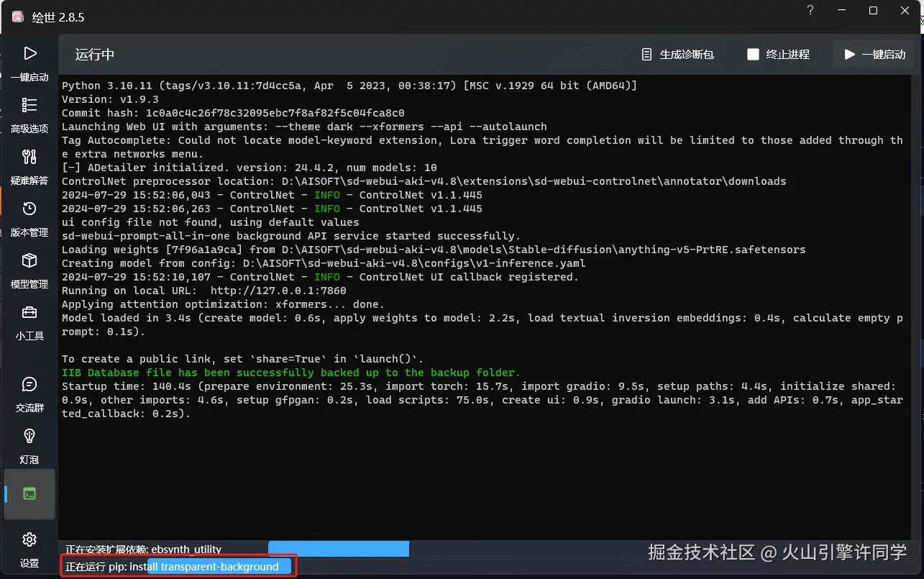Click the local URL http://127.0.0.1:7860
Image resolution: width=924 pixels, height=579 pixels.
278,291
